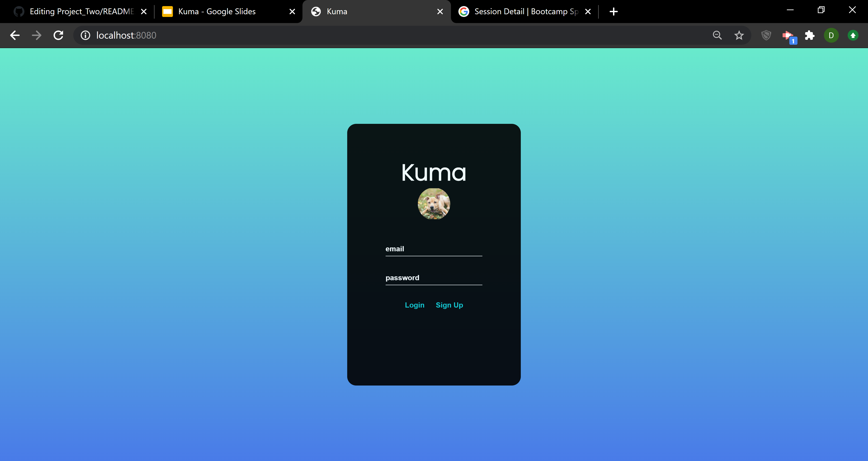Open a new browser tab
This screenshot has height=461, width=868.
[x=614, y=12]
